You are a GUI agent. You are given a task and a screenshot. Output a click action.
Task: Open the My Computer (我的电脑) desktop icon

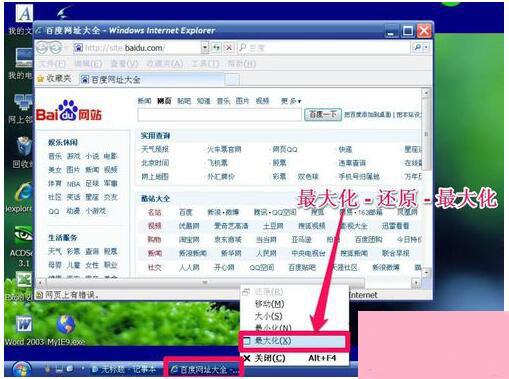(24, 57)
